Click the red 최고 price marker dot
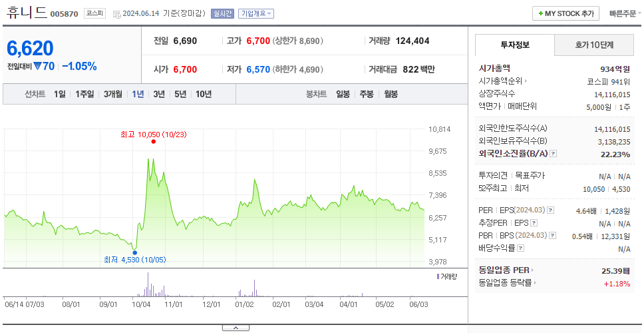This screenshot has width=644, height=333. 154,141
